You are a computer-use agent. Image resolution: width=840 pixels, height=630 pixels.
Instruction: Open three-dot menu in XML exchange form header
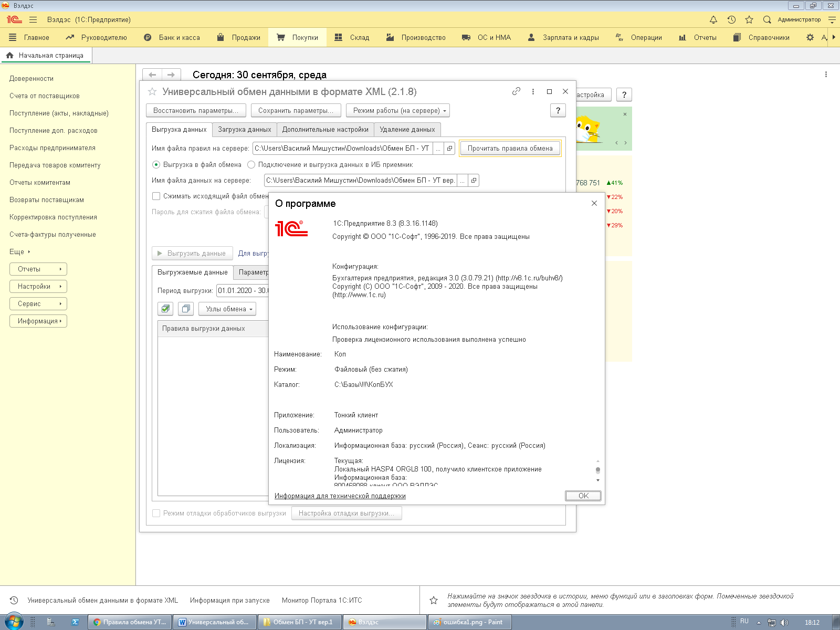[533, 91]
